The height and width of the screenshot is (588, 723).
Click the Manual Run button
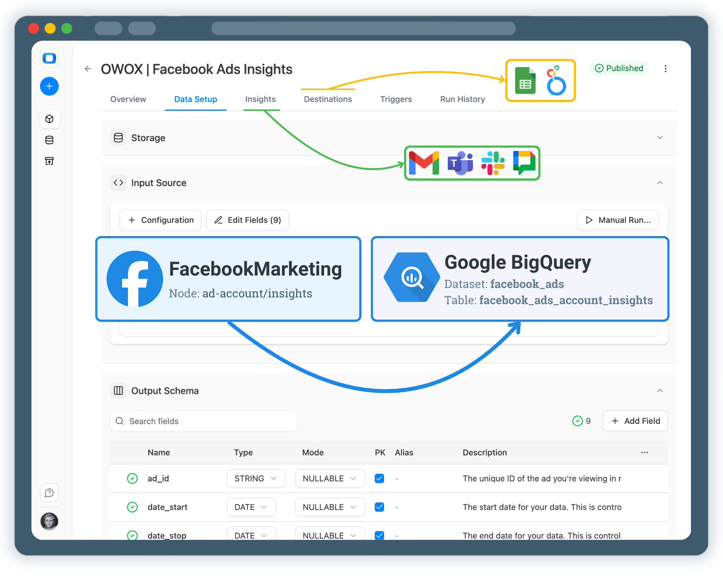[618, 220]
